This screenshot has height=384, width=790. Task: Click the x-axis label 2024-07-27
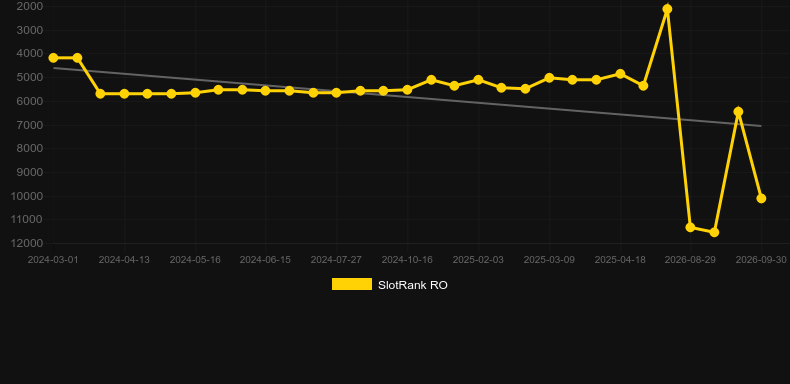[x=336, y=260]
